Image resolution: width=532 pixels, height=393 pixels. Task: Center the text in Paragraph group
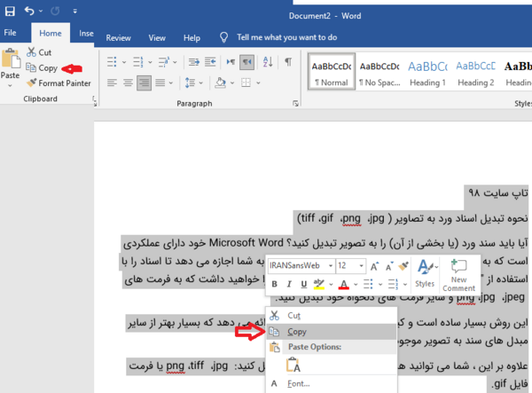click(x=128, y=83)
